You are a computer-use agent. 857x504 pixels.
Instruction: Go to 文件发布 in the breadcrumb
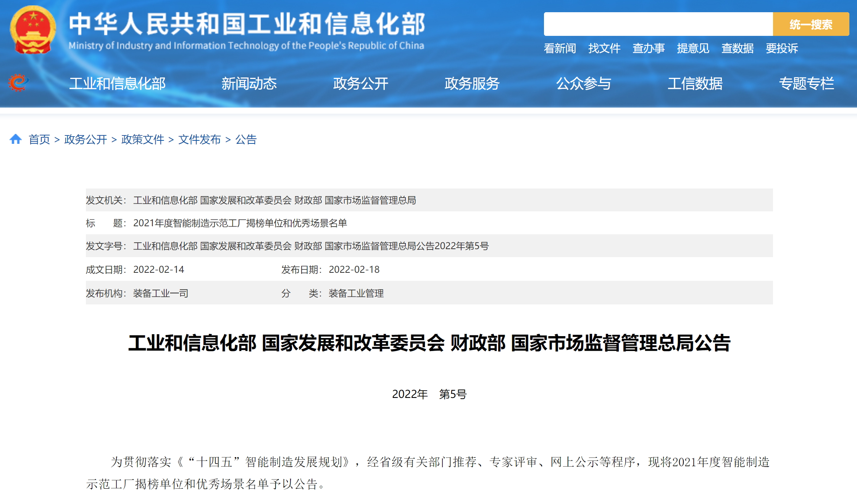click(x=199, y=139)
